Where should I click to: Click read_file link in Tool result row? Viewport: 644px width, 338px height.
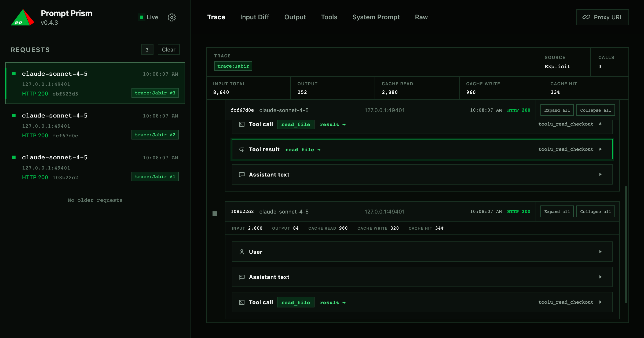point(303,150)
